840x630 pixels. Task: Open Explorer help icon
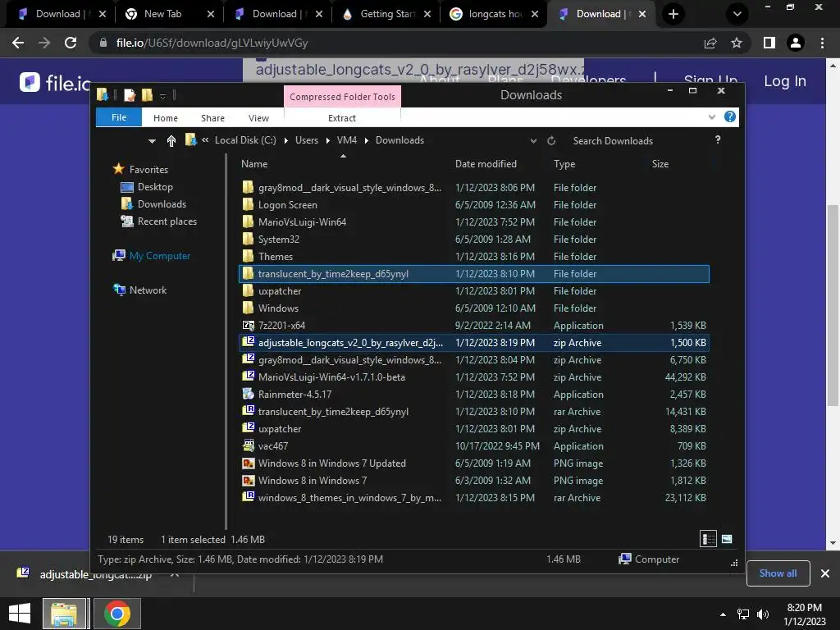(729, 116)
